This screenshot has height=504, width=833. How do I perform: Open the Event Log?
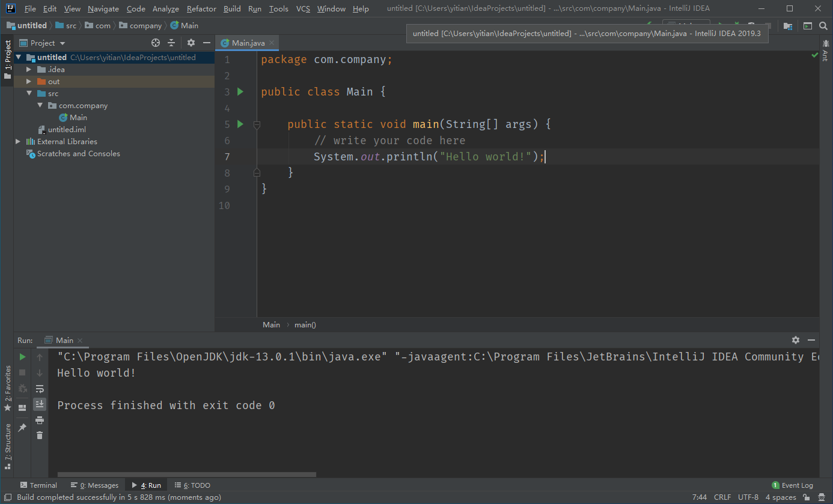coord(793,485)
